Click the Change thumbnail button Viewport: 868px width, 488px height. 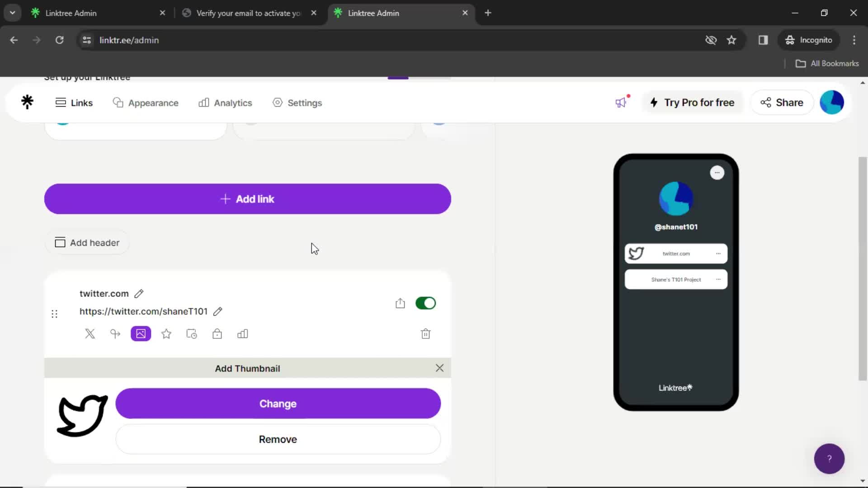pyautogui.click(x=278, y=404)
